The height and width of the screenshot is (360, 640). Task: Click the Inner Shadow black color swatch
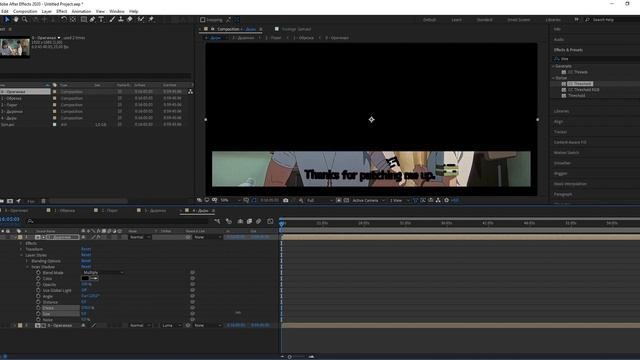(85, 278)
